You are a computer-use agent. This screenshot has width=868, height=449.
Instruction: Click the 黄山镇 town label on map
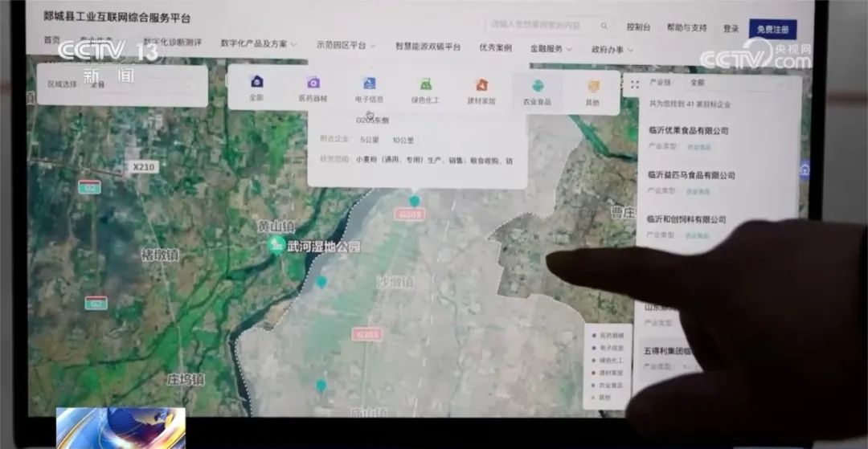coord(276,227)
